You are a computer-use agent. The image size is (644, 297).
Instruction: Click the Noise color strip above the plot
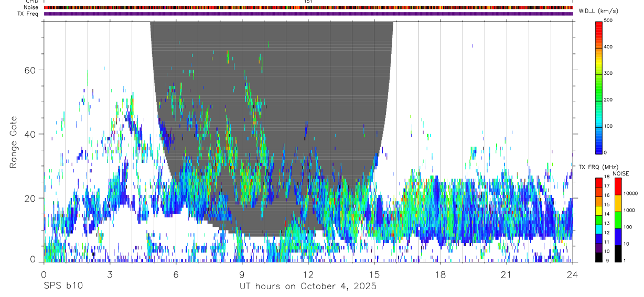[308, 7]
